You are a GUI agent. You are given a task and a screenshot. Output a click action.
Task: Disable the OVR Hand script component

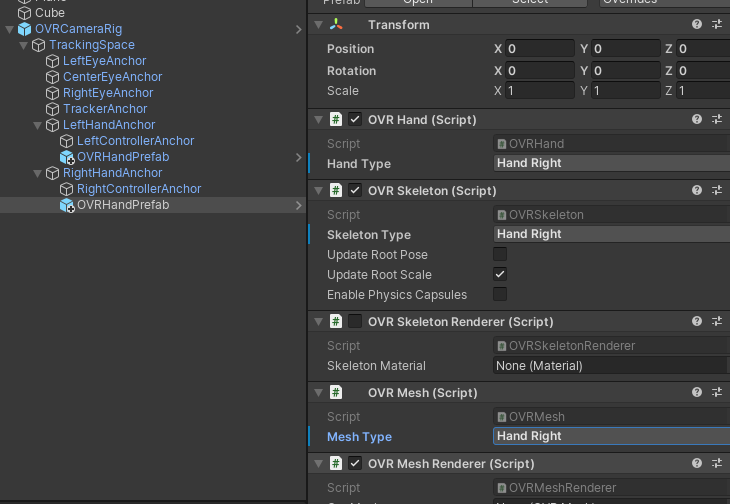355,120
